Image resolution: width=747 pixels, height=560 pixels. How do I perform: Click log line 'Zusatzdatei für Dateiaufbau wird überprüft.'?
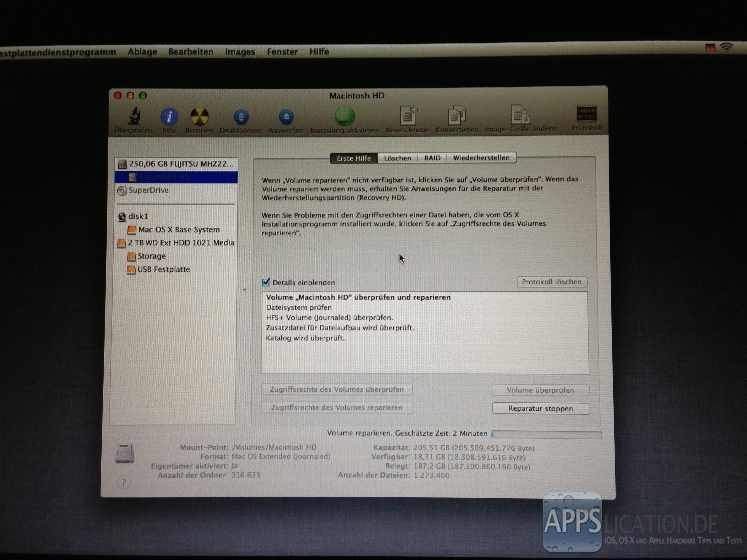[340, 328]
